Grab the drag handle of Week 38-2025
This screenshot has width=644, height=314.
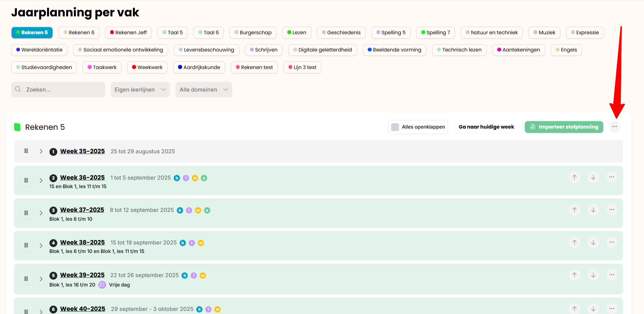(x=26, y=245)
